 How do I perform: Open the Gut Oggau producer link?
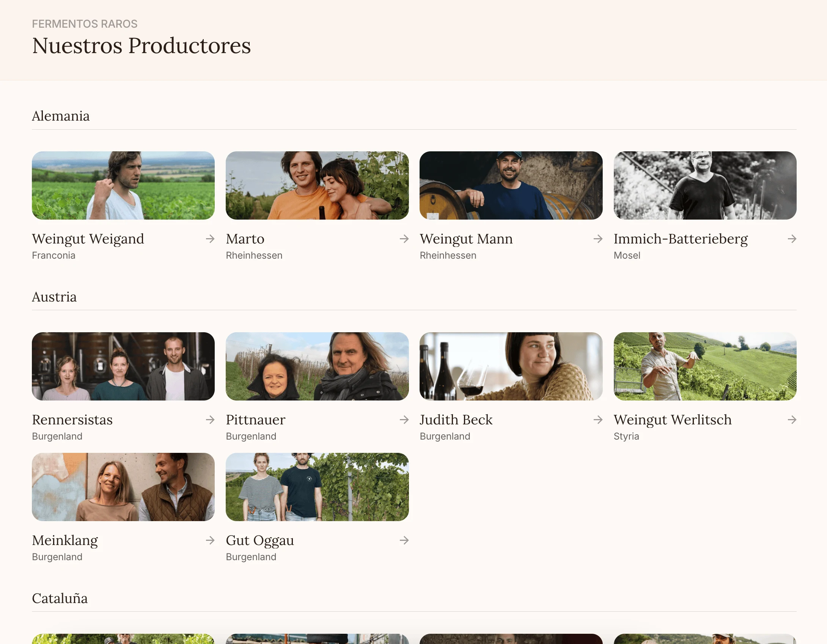260,540
